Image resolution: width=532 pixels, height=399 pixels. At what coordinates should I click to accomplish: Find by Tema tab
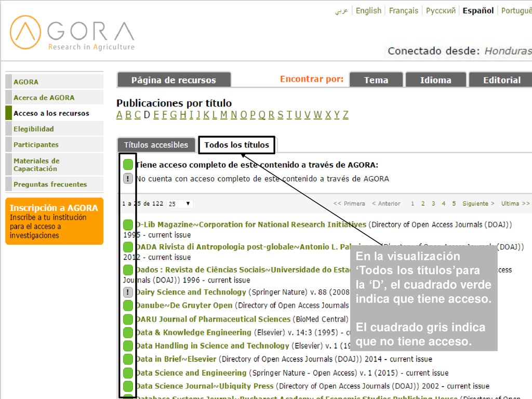pyautogui.click(x=376, y=80)
